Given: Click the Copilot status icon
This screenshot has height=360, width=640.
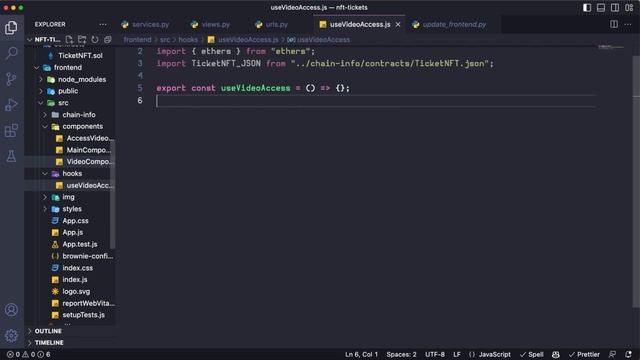Looking at the screenshot, I should (556, 354).
